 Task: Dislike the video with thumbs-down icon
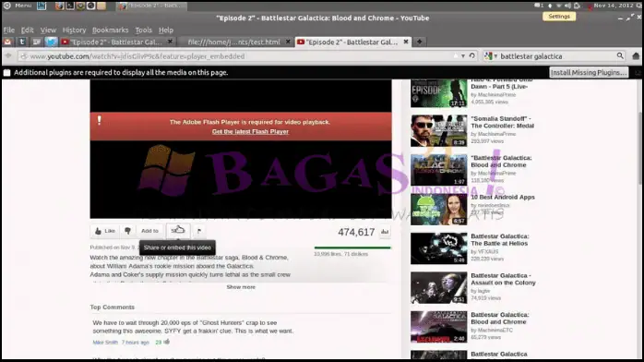click(127, 231)
